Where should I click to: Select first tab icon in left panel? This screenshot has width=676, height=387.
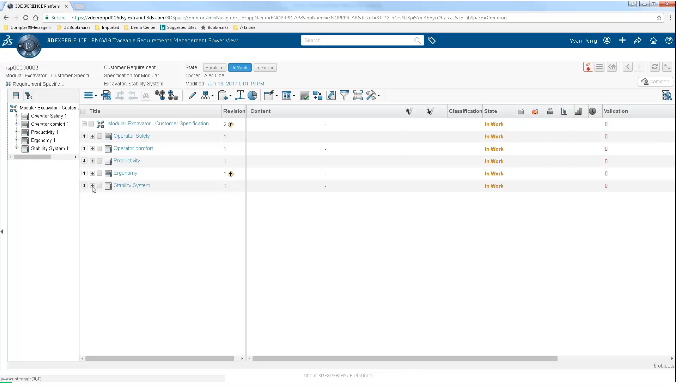pyautogui.click(x=16, y=96)
